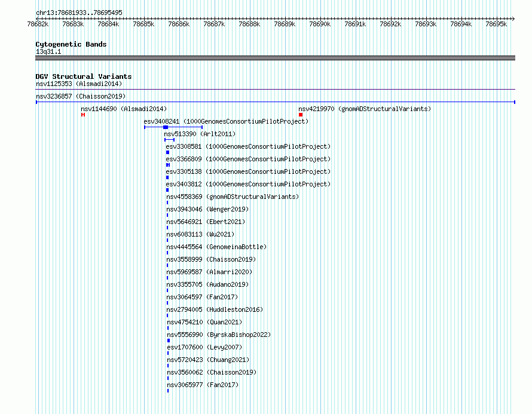Click the red nsv1144690 variant glyph

[x=83, y=115]
